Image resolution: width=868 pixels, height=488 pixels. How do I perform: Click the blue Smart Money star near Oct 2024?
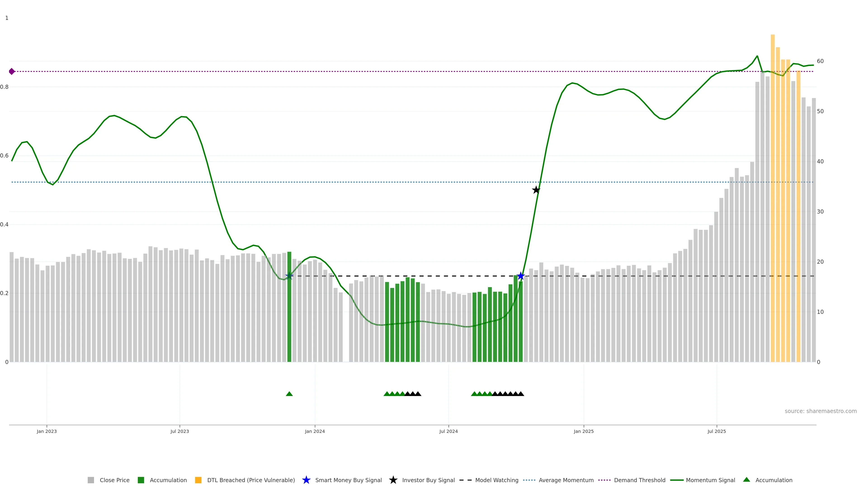(x=521, y=276)
